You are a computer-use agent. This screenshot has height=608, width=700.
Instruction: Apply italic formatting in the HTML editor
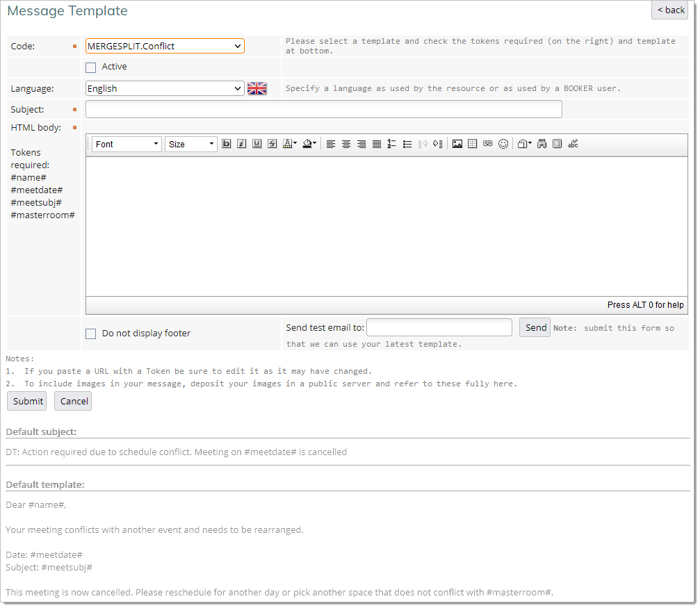[241, 144]
